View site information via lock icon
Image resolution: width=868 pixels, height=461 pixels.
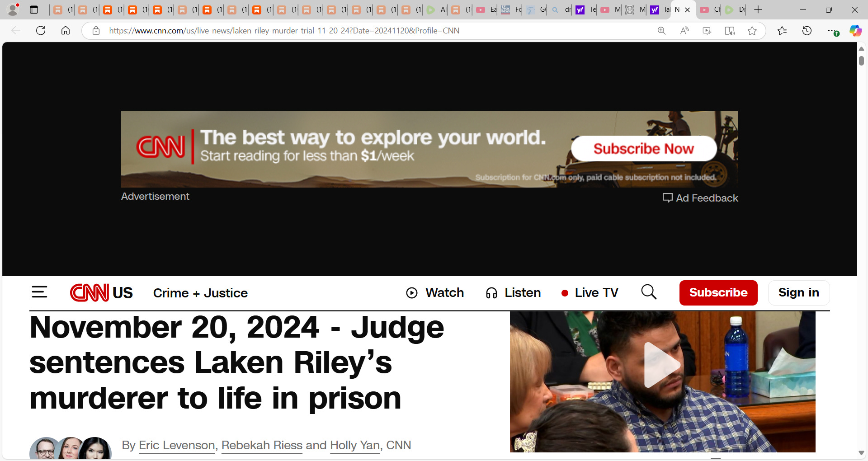96,30
